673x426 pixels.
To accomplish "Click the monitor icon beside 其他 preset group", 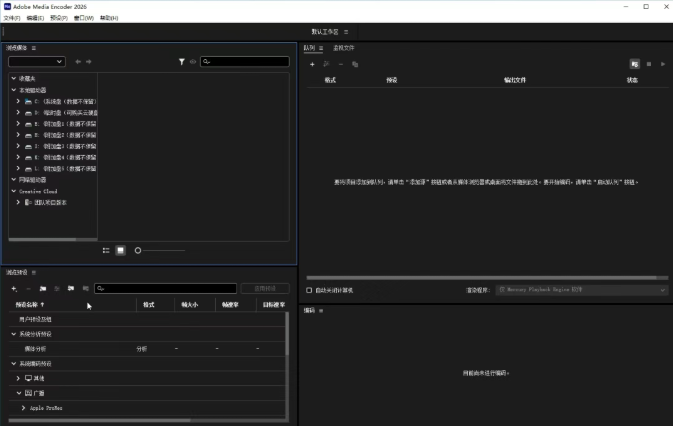I will [x=28, y=378].
